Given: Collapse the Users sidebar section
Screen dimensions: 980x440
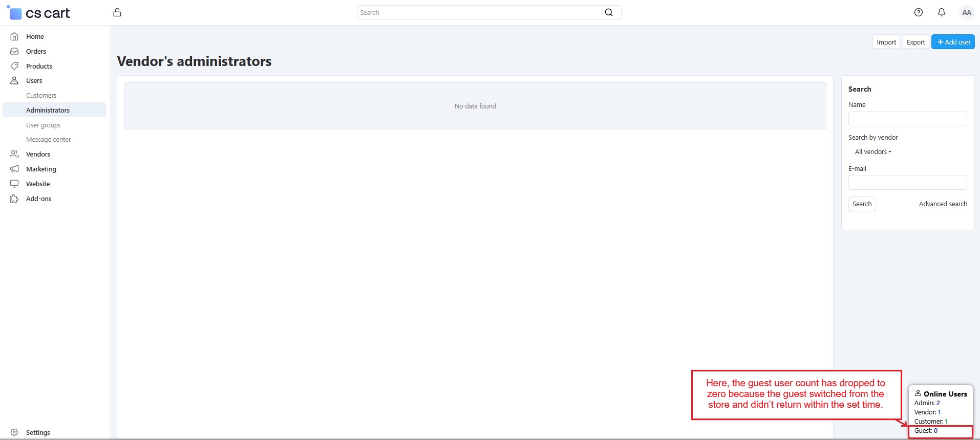Looking at the screenshot, I should pyautogui.click(x=34, y=81).
